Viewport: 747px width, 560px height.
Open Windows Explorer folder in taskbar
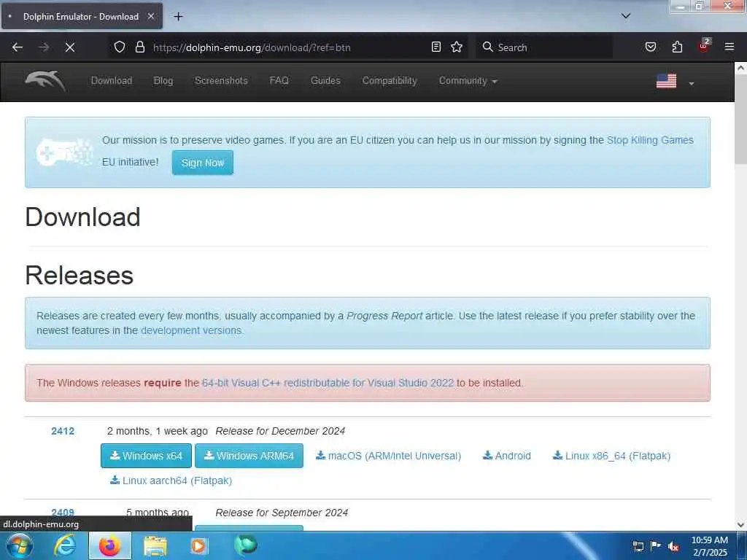155,546
